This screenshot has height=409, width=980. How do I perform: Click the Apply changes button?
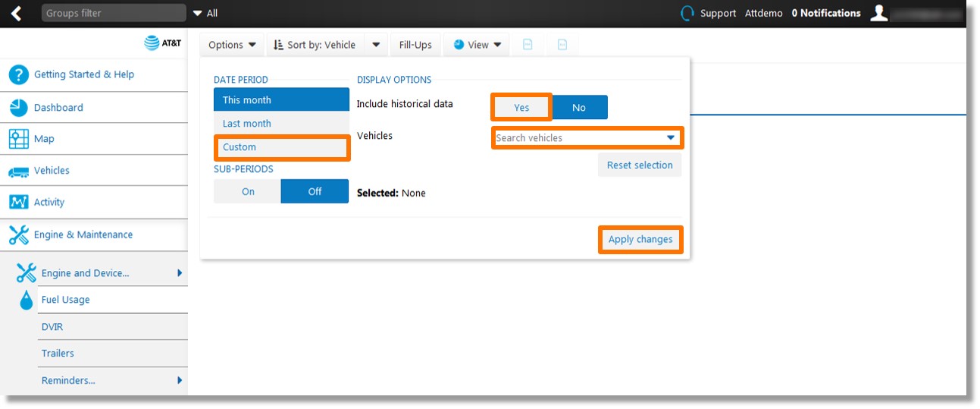click(640, 239)
